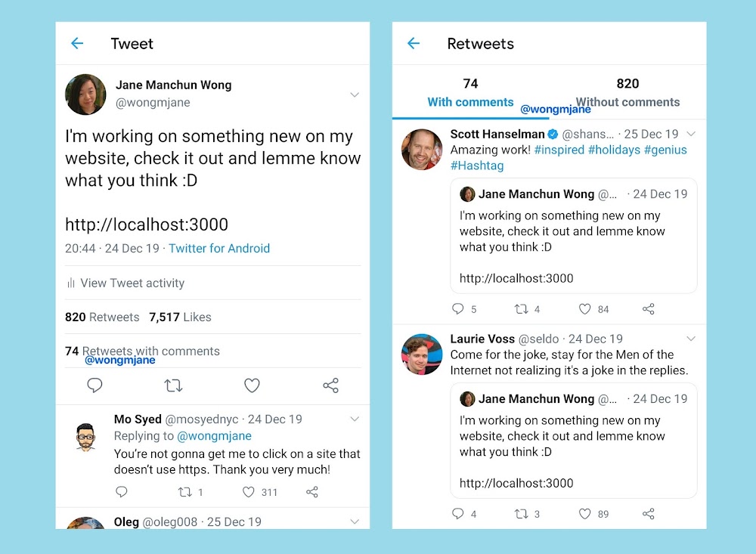Select the With comments tab
756x554 pixels.
pyautogui.click(x=470, y=92)
